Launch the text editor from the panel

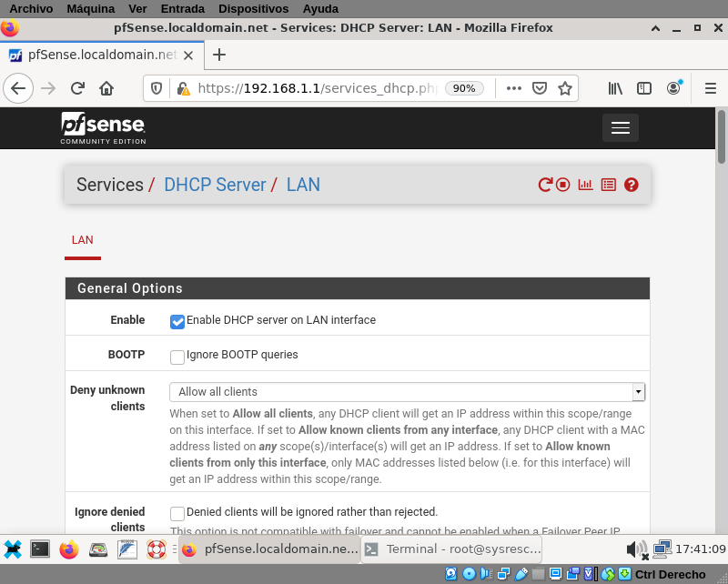tap(127, 549)
